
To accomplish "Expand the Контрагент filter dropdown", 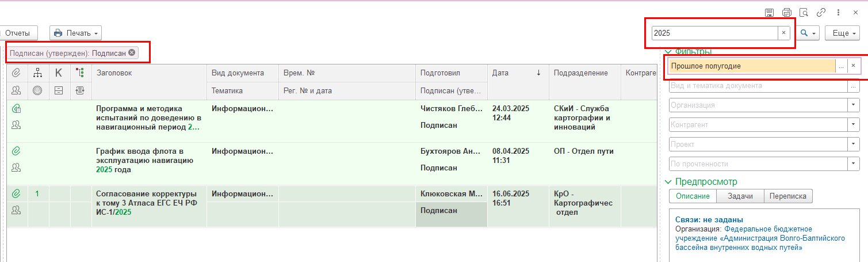I will coord(854,125).
